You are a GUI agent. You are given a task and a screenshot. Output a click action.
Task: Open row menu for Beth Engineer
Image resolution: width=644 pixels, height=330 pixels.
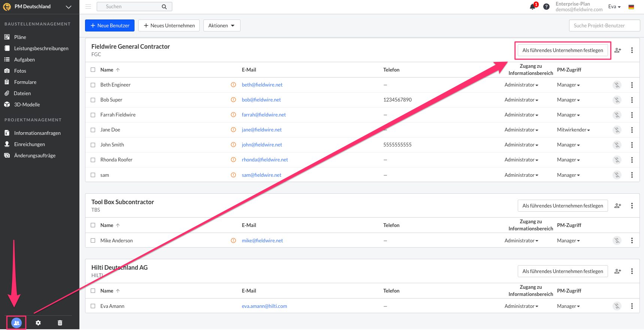point(632,85)
